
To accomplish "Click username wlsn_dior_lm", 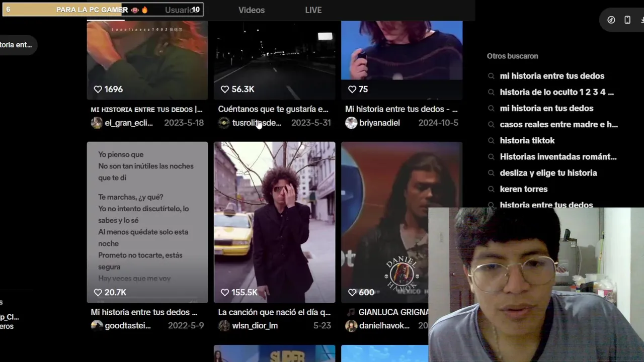I will point(255,326).
